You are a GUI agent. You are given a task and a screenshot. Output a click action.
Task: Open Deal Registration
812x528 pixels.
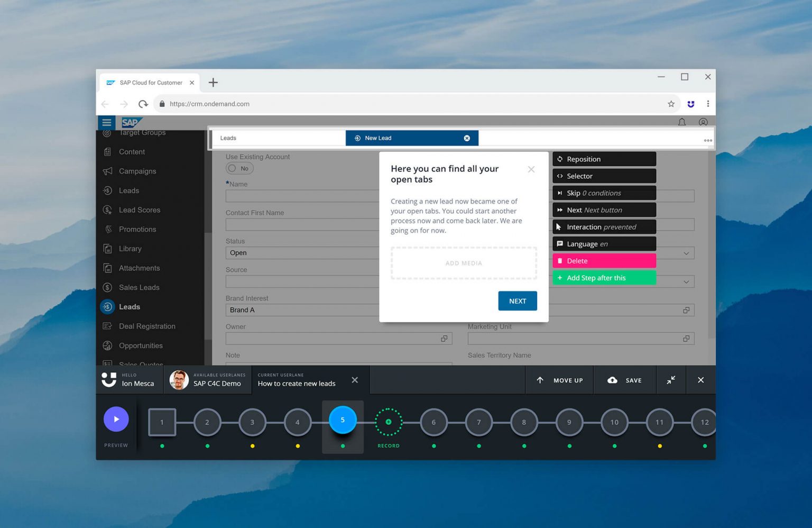[147, 326]
